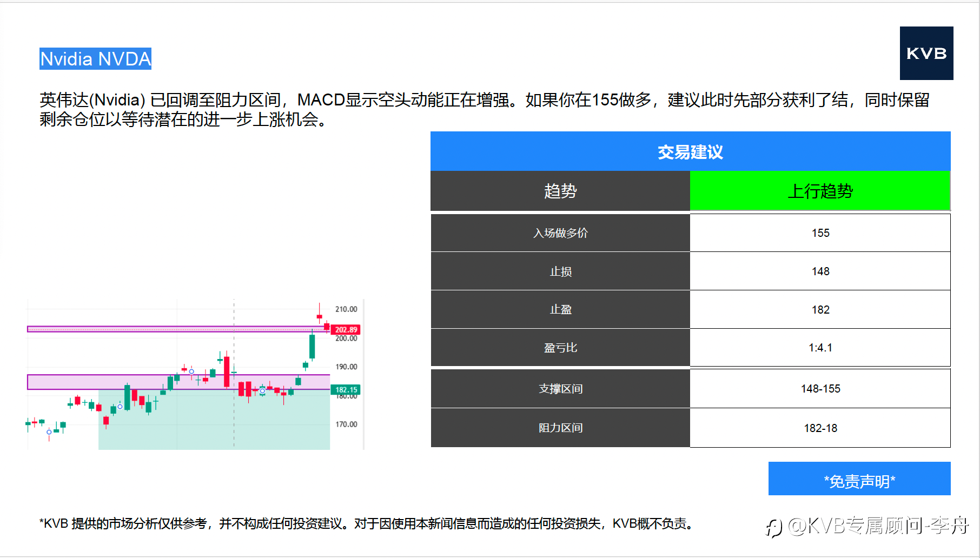Click the KVB disclaimer footnote text
980x558 pixels.
(x=368, y=523)
